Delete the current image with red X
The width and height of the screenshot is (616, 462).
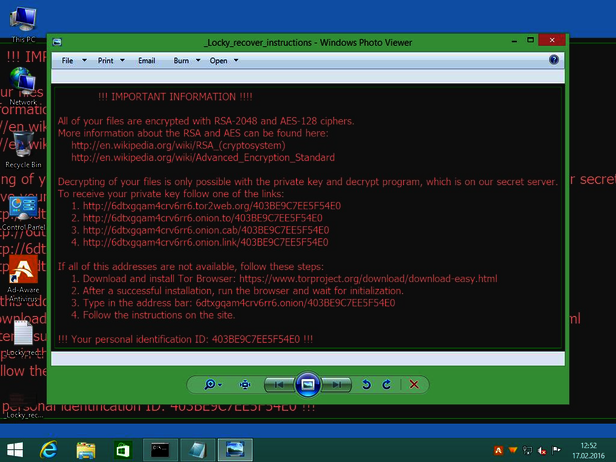point(412,384)
